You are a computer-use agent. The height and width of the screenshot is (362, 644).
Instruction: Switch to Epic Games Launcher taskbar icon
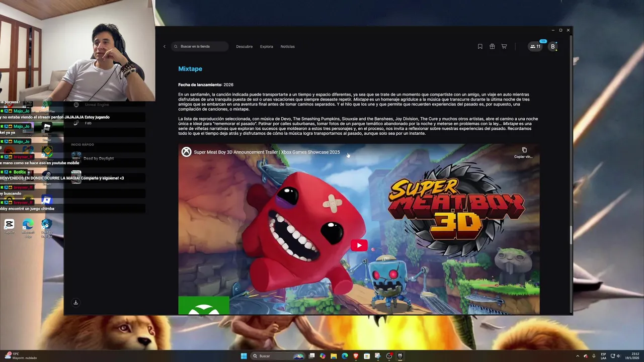(x=400, y=356)
